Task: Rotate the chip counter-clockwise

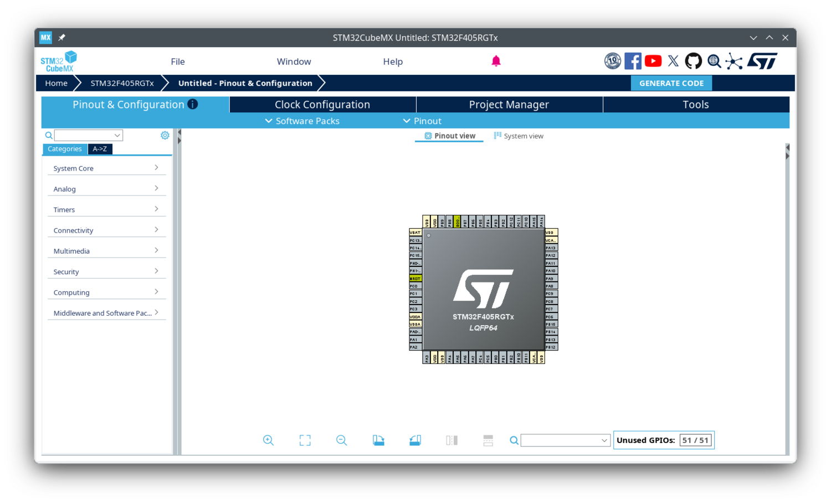Action: (x=415, y=440)
